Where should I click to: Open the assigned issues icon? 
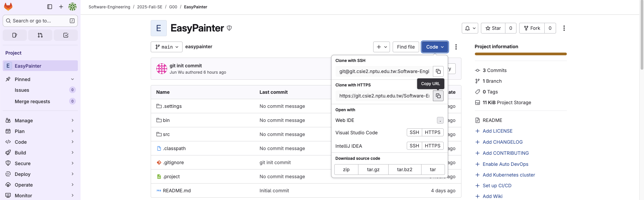[x=15, y=35]
